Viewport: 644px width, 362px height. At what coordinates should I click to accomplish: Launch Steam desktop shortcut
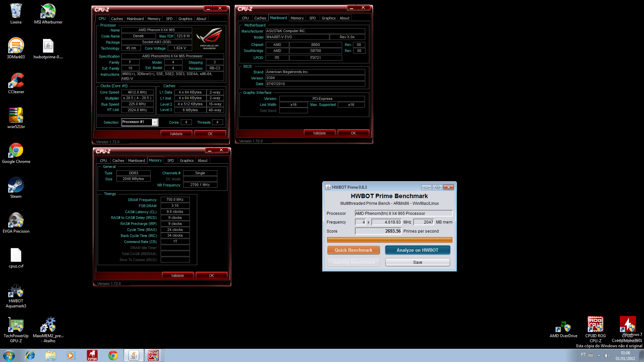click(16, 187)
